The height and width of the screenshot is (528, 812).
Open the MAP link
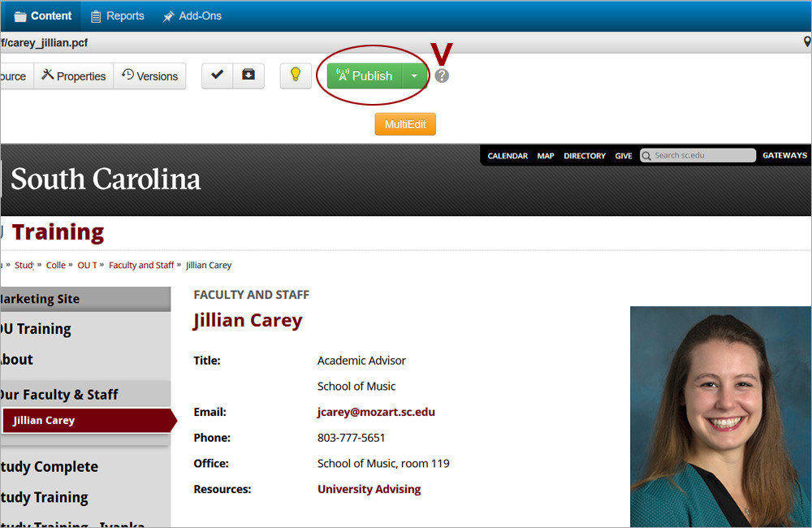546,156
